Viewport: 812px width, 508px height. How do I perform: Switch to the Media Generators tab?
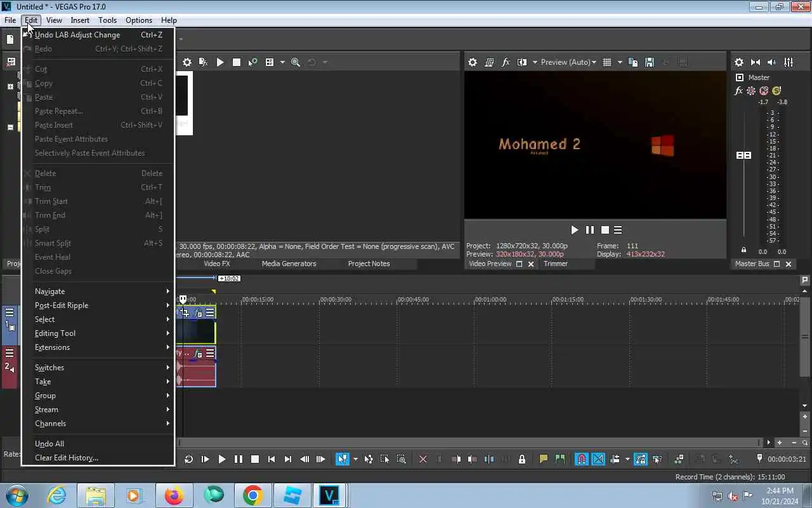coord(289,264)
